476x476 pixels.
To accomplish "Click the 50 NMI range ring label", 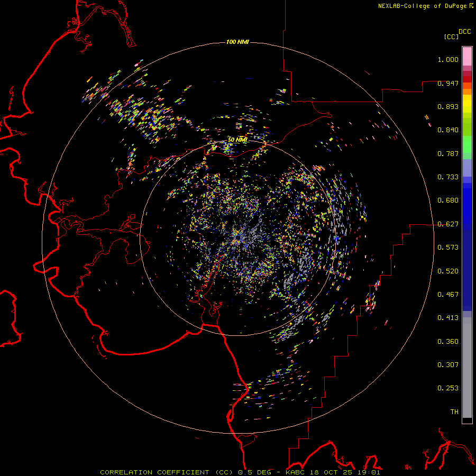I will tap(237, 140).
